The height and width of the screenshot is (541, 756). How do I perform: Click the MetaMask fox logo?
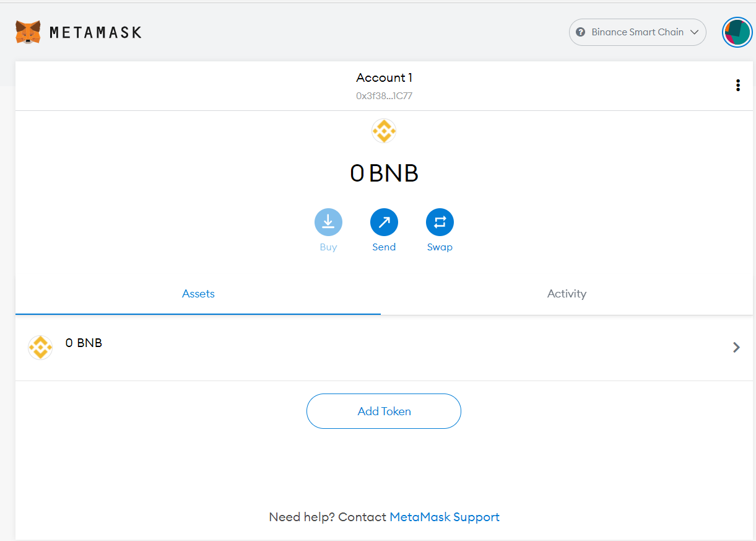(x=28, y=32)
